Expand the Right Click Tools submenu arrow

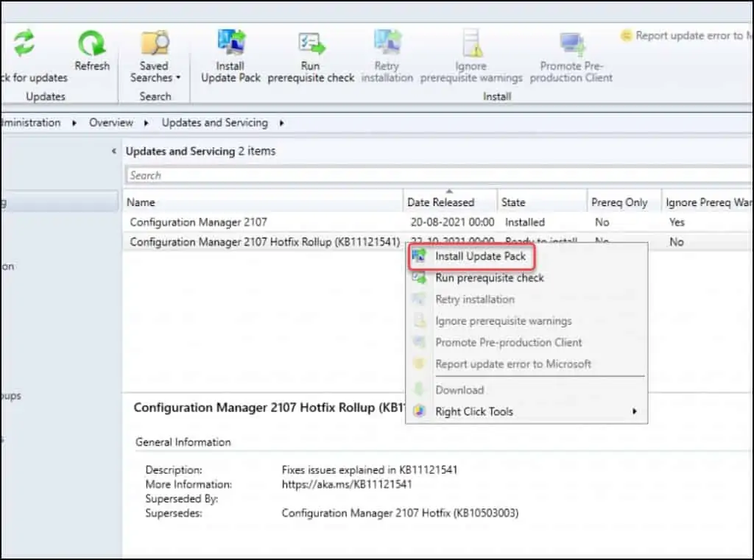click(635, 411)
